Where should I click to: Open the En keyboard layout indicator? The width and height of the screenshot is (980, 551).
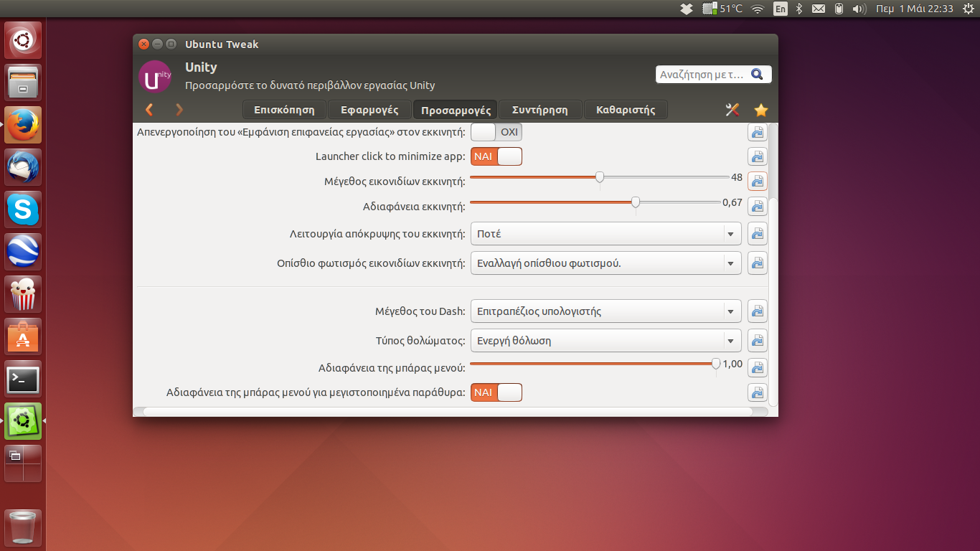[780, 9]
